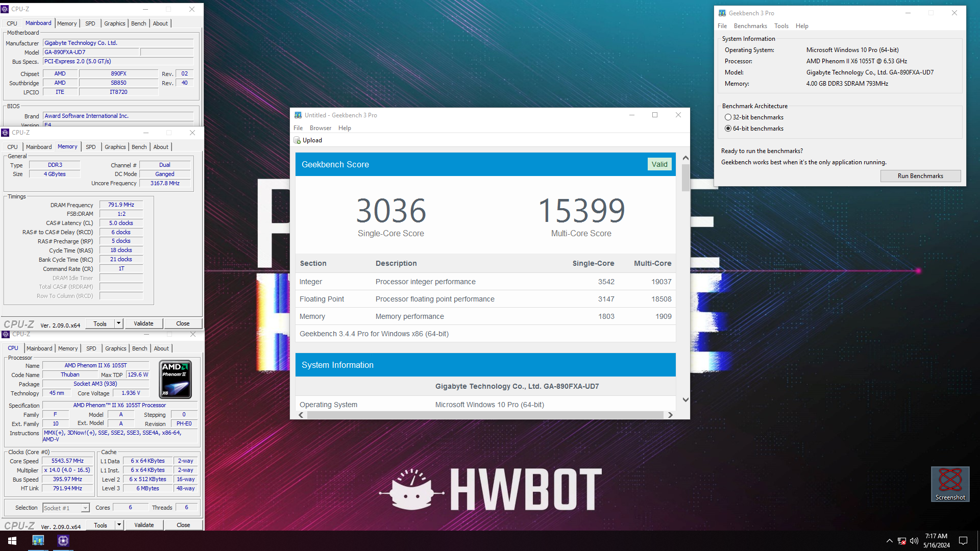Open Benchmarks menu in Geekbench 3 Pro
This screenshot has height=551, width=980.
pos(750,26)
